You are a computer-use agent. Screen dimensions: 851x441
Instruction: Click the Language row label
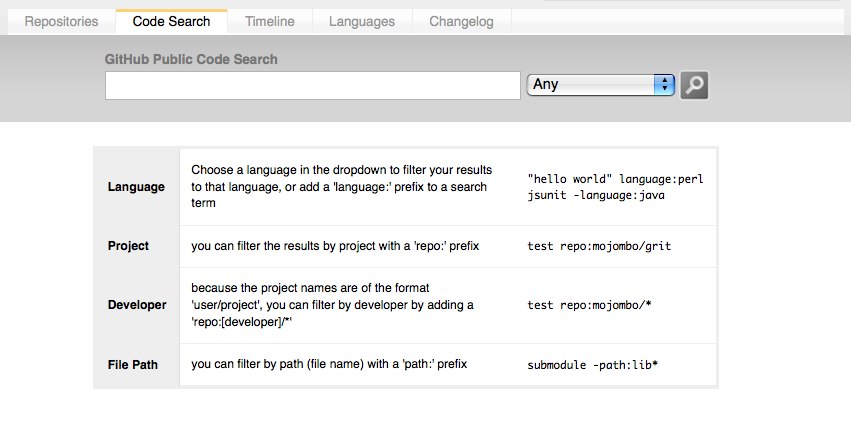136,187
